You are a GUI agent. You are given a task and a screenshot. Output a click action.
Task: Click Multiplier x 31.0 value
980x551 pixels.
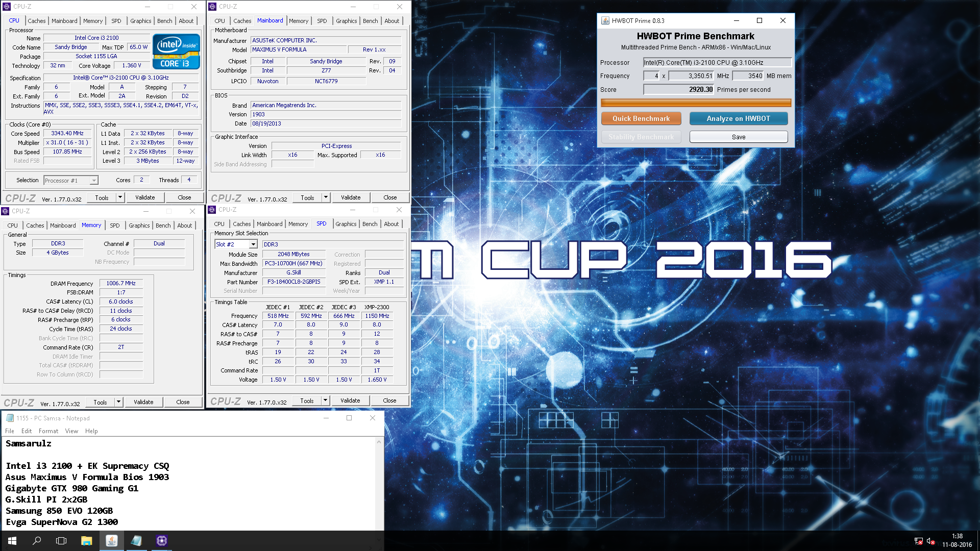tap(67, 143)
